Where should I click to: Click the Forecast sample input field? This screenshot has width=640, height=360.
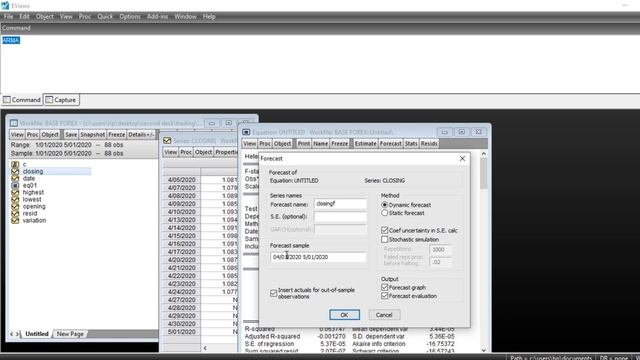318,257
